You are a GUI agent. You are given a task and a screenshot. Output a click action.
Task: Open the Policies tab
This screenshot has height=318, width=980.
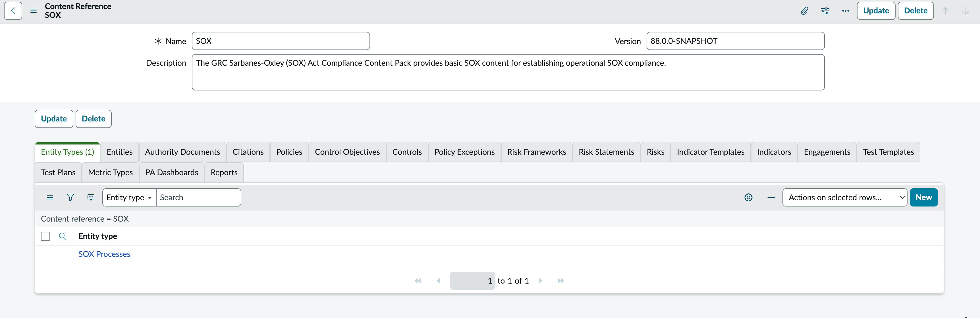[289, 152]
